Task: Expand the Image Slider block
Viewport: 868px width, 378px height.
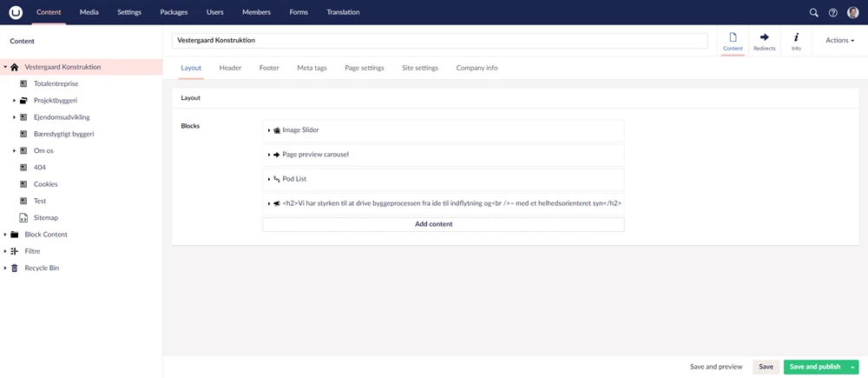Action: (269, 130)
